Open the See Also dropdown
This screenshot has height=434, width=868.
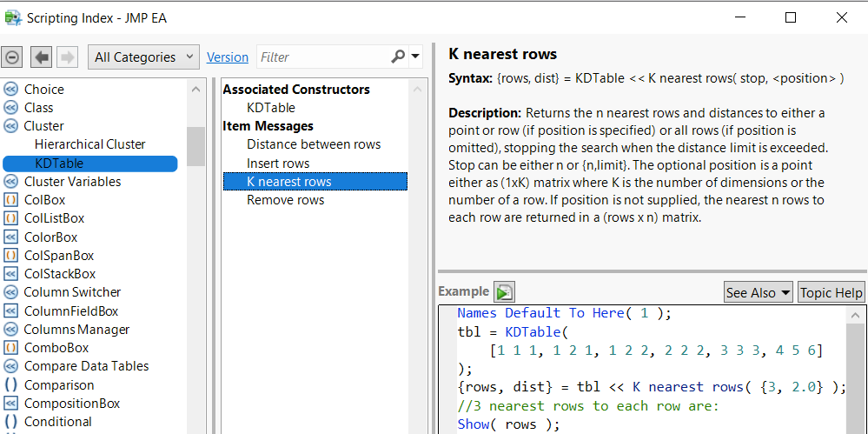pos(759,292)
